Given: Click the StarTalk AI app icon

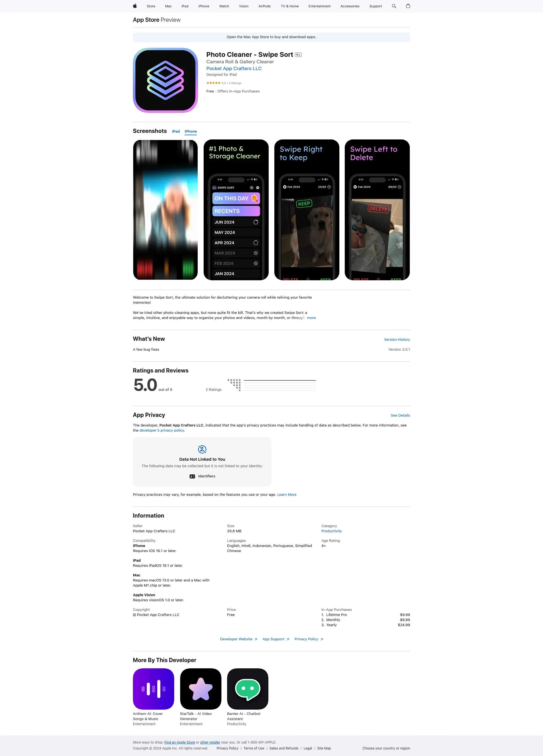Looking at the screenshot, I should 200,688.
